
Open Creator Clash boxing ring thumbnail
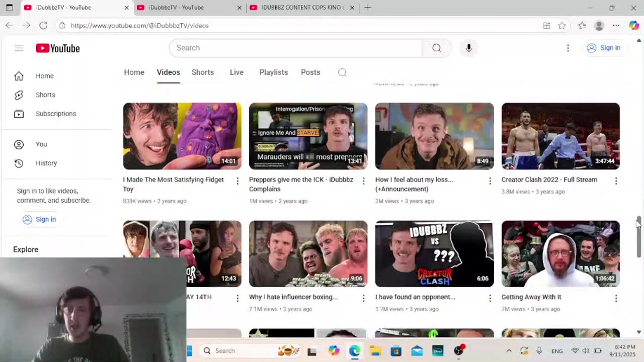(x=560, y=136)
